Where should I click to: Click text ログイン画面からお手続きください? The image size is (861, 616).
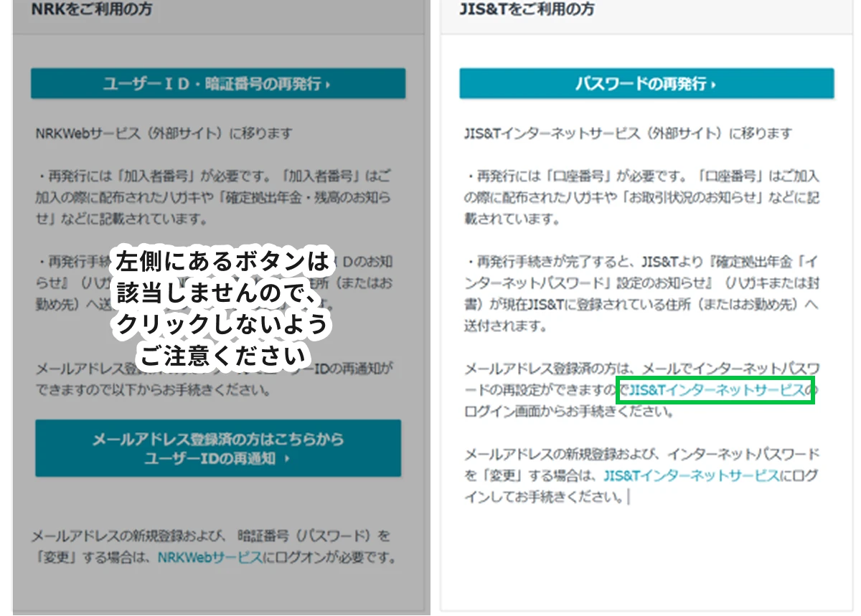(570, 412)
